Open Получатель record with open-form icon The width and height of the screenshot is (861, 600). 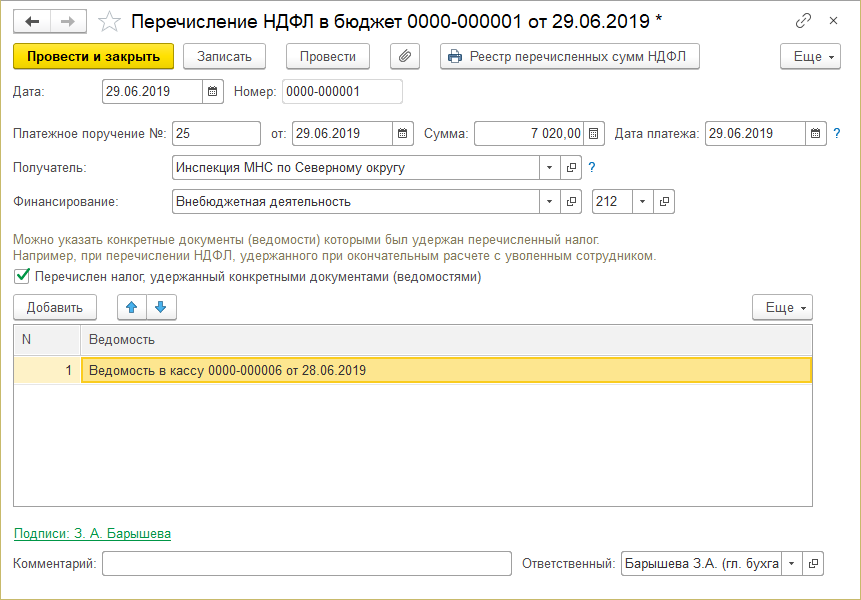click(x=572, y=168)
